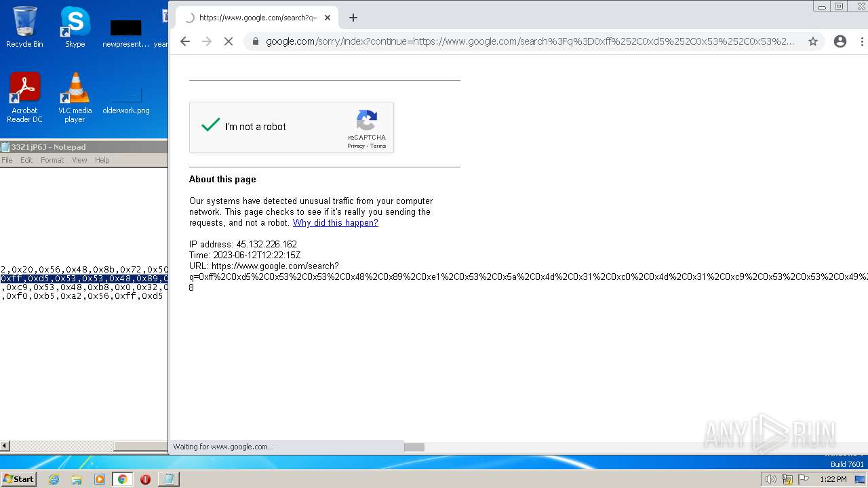This screenshot has width=868, height=488.
Task: Click the selected hex line in Notepad
Action: (x=84, y=279)
